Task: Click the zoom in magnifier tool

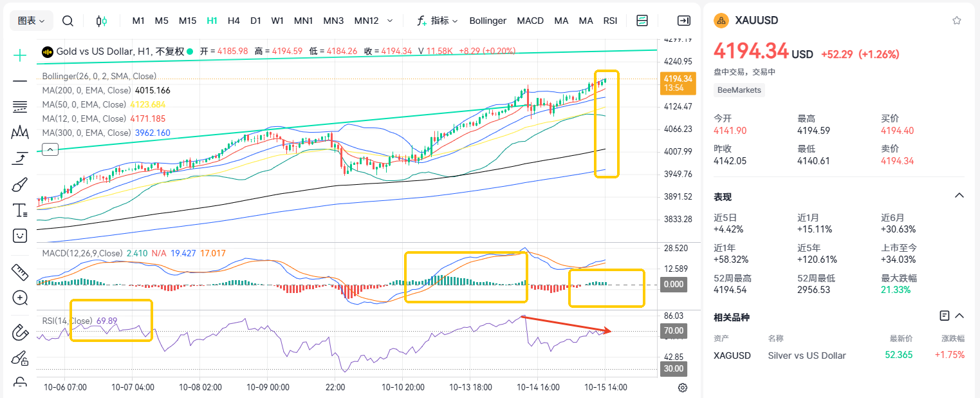Action: point(20,298)
